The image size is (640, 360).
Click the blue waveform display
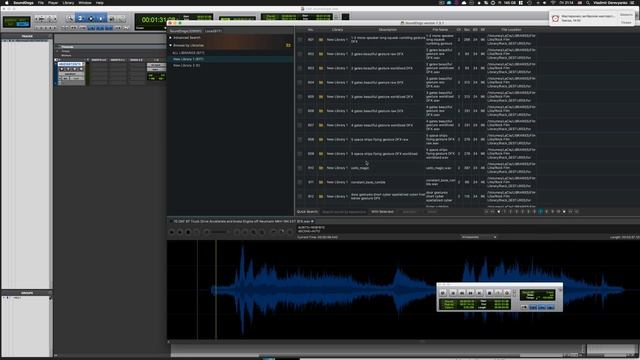(x=403, y=290)
